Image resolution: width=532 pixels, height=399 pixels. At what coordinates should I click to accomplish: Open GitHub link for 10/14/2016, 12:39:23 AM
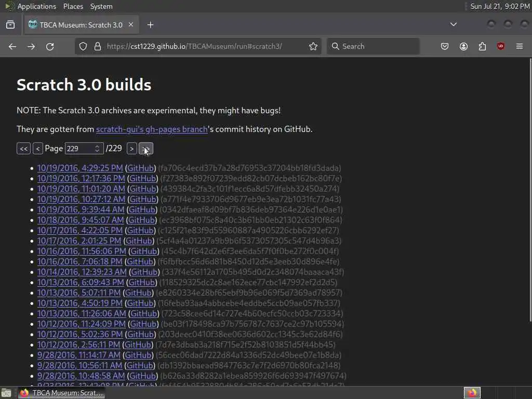[144, 272]
